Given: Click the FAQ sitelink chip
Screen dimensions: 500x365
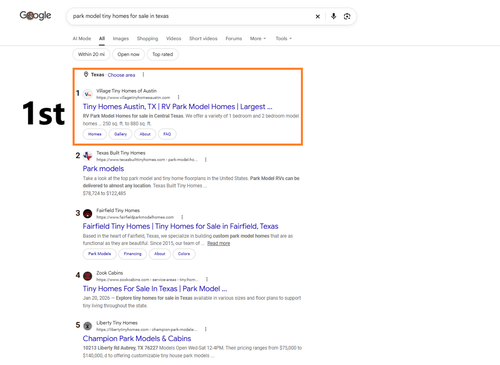Looking at the screenshot, I should tap(167, 134).
